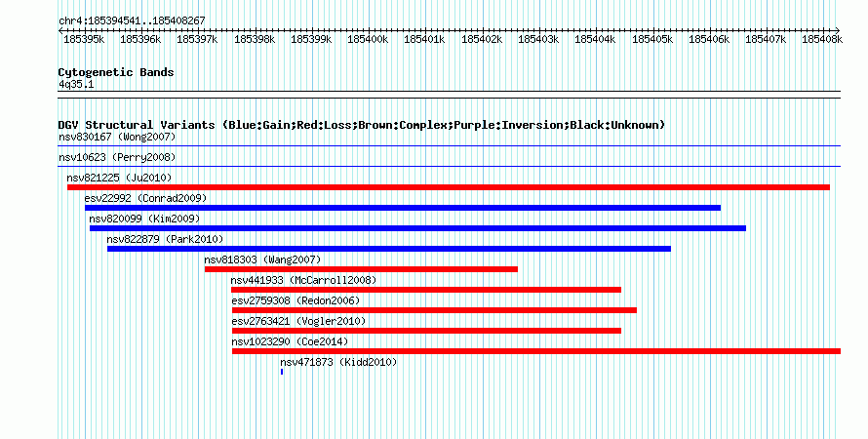868x439 pixels.
Task: Click the red loss bar for nsv818303
Action: (361, 269)
